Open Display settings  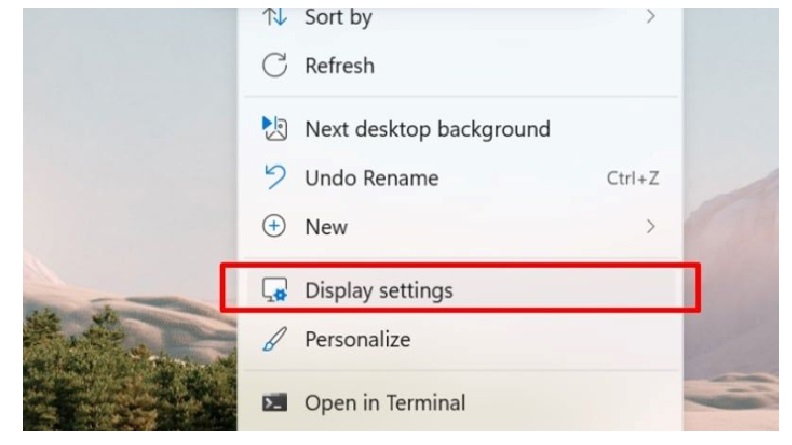[379, 291]
